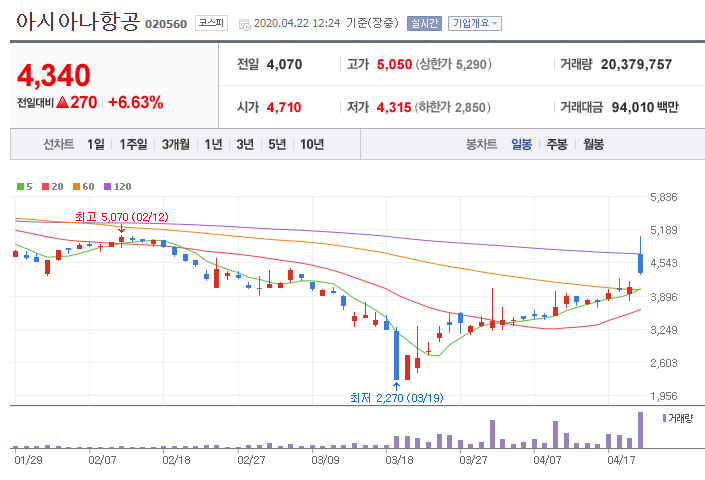This screenshot has height=480, width=705.
Task: Click the 거래대금 value 94,010 백만
Action: point(645,107)
